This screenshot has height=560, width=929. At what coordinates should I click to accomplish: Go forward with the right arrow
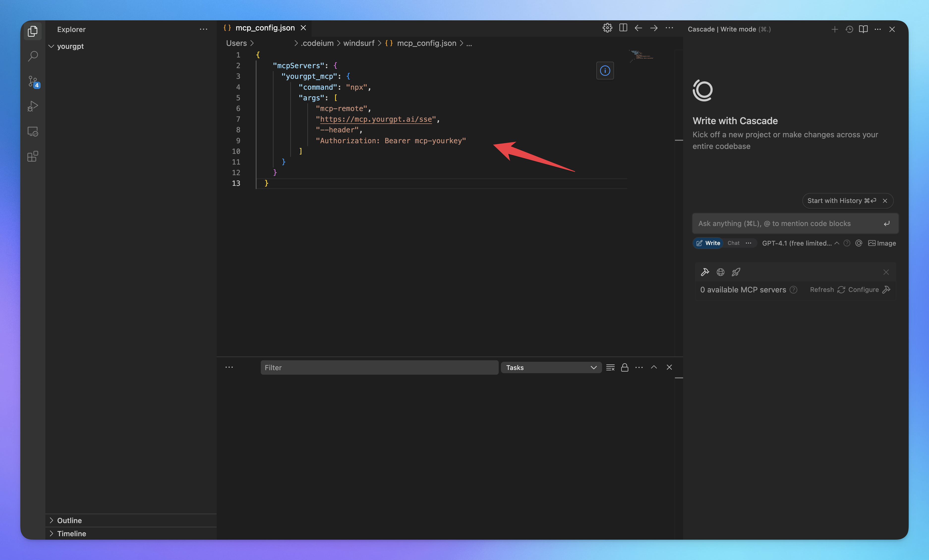coord(654,28)
